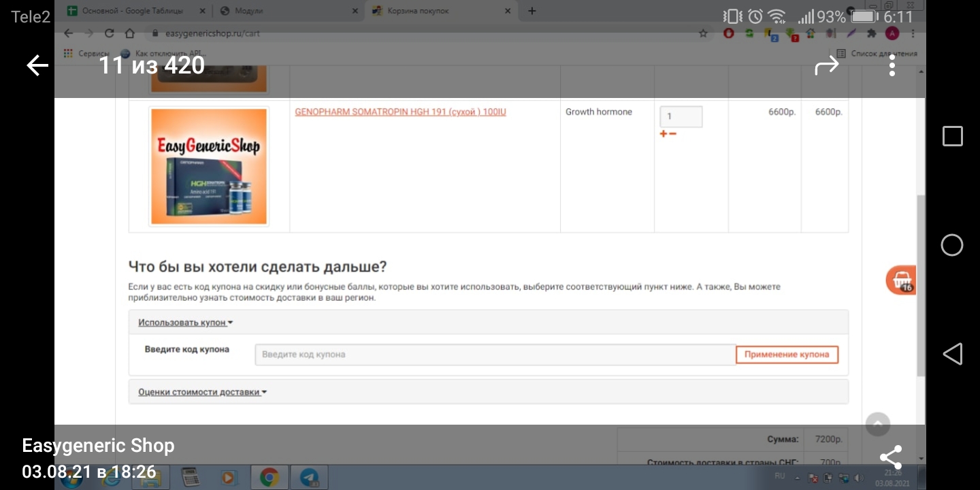The width and height of the screenshot is (980, 490).
Task: Click the Somatropin product thumbnail image
Action: coord(209,166)
